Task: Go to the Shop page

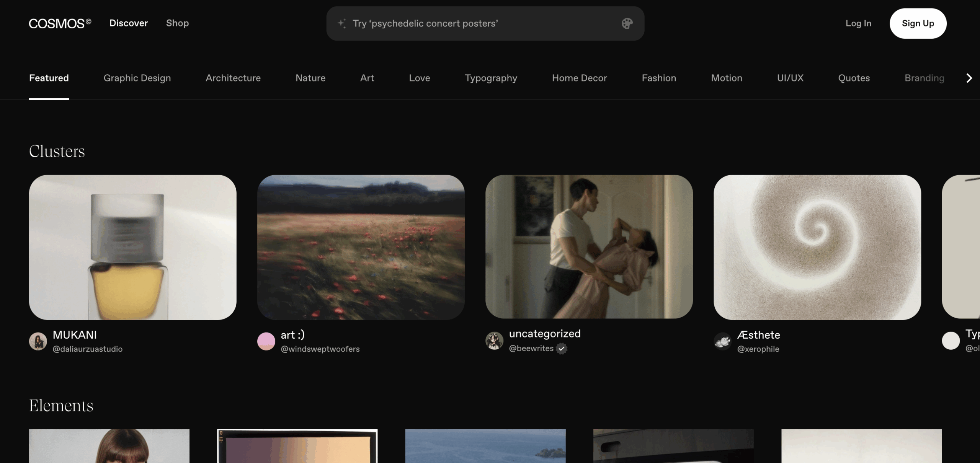Action: [x=177, y=23]
